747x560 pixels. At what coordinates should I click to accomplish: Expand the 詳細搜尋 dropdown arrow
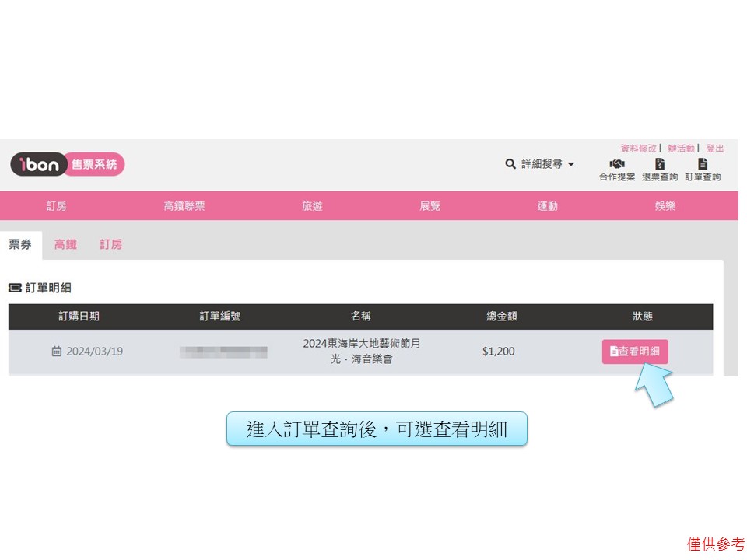click(570, 165)
